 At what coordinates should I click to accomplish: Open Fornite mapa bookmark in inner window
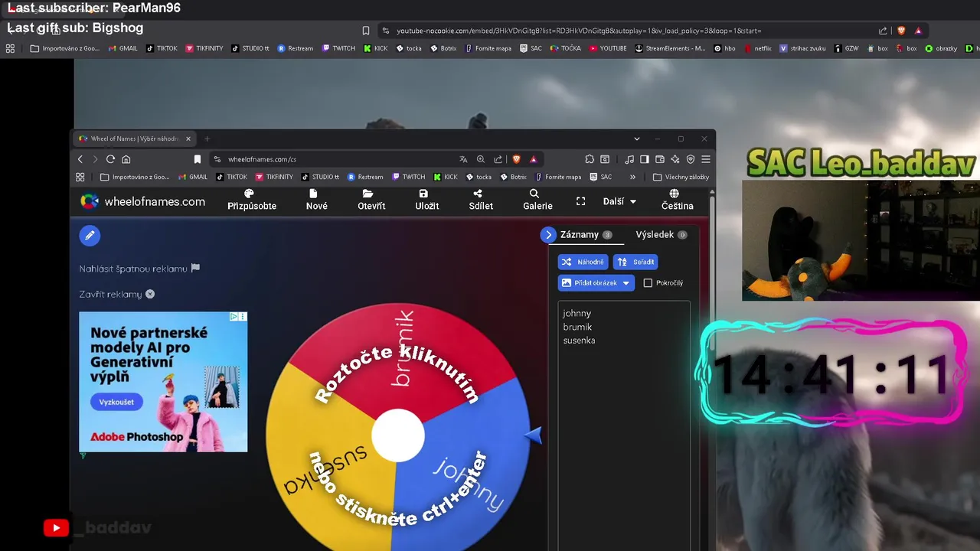pyautogui.click(x=557, y=177)
